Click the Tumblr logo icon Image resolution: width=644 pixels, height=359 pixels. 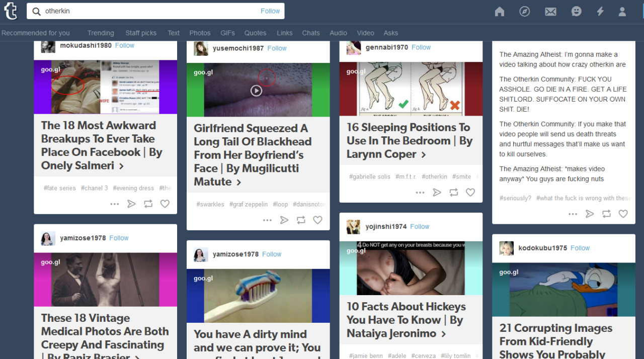click(x=11, y=11)
